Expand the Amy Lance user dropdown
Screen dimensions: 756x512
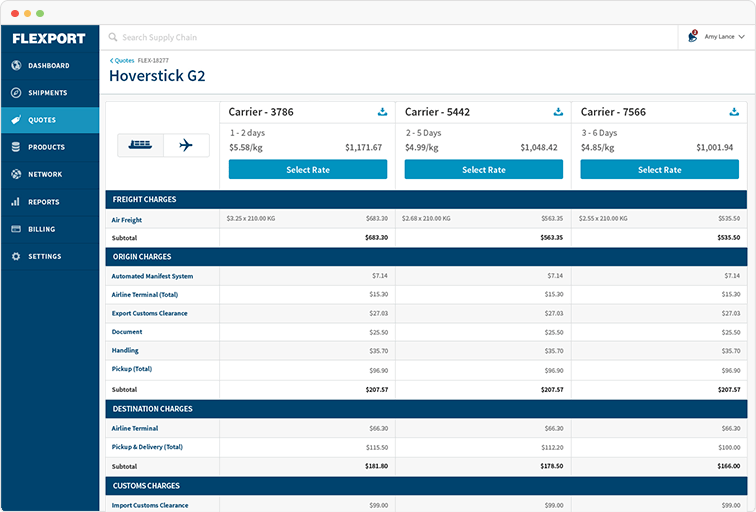click(725, 37)
